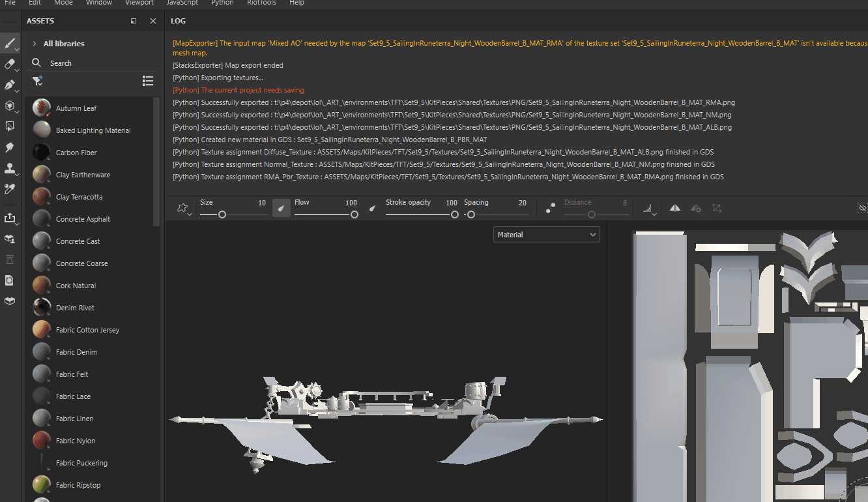Click the Assets list scrollbar

(156, 162)
